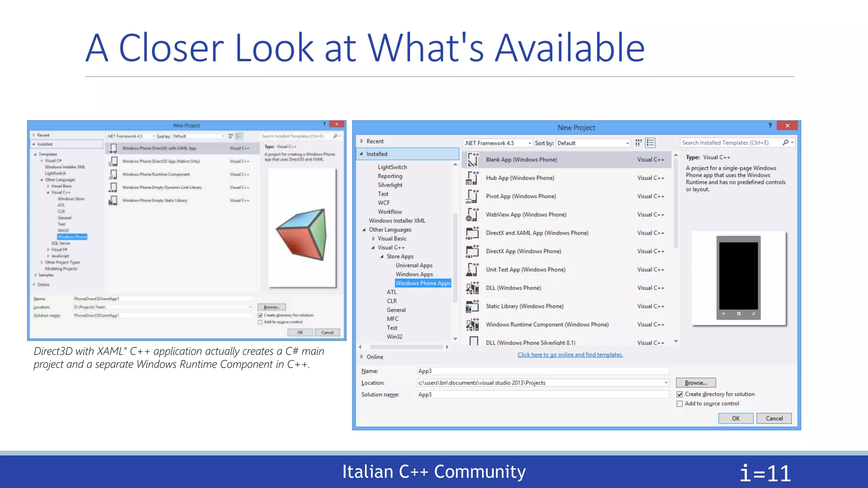Enable Add to source control in left dialog
Image resolution: width=868 pixels, height=488 pixels.
click(260, 322)
